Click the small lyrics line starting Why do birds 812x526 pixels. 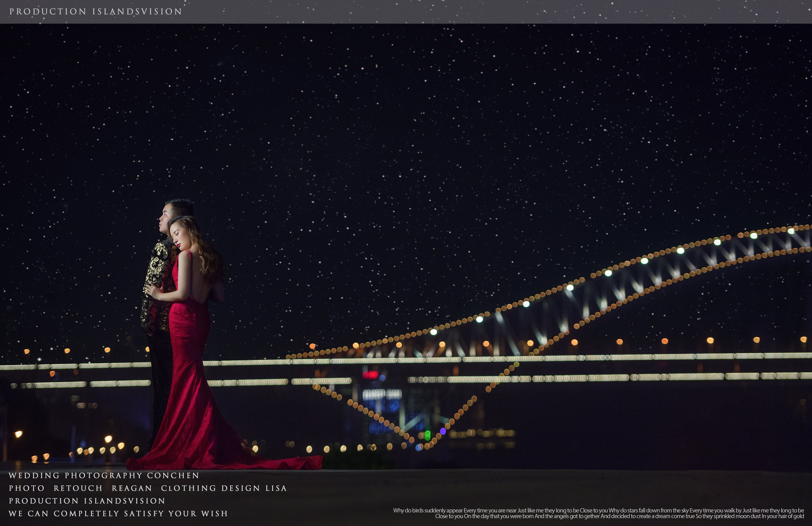(x=598, y=511)
